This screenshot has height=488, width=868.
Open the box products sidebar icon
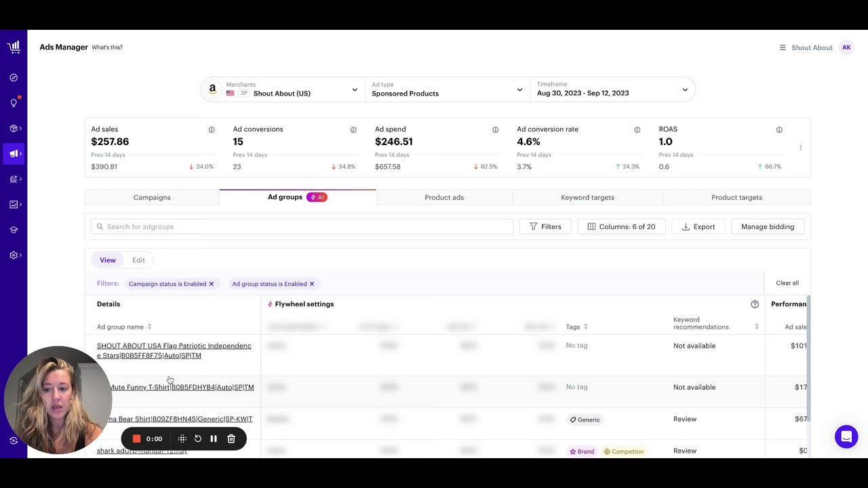point(14,128)
